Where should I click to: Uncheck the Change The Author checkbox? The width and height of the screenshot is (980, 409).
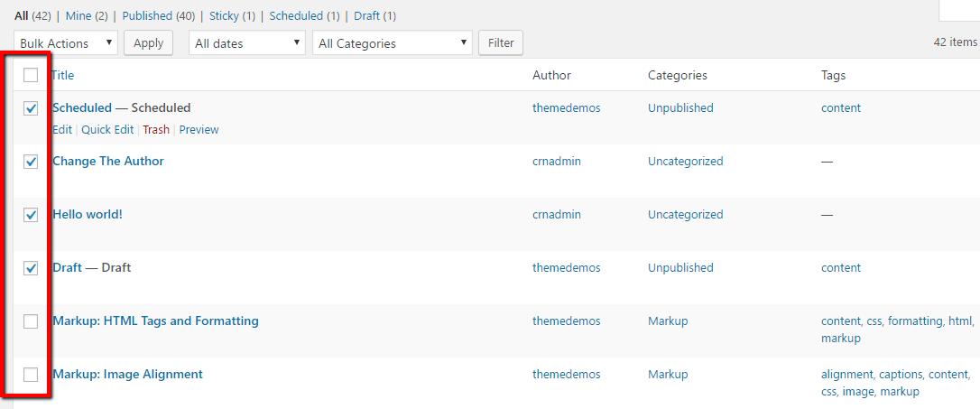pos(31,162)
